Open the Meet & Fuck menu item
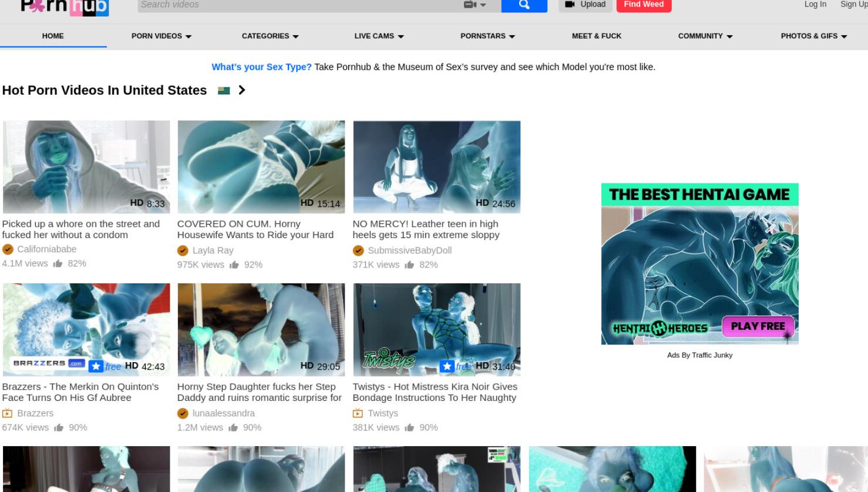Image resolution: width=868 pixels, height=492 pixels. tap(597, 36)
